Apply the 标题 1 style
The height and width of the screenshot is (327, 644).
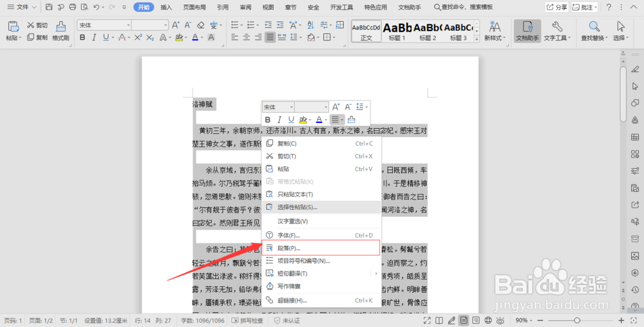pyautogui.click(x=397, y=31)
